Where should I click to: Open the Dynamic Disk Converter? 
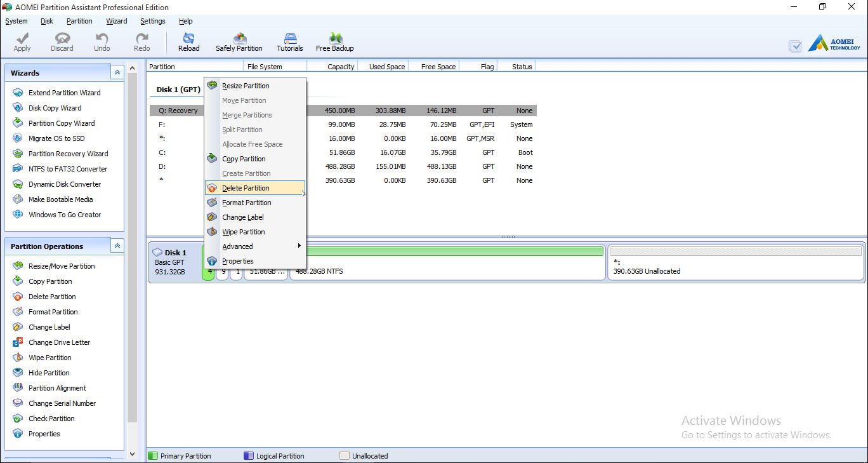point(57,184)
